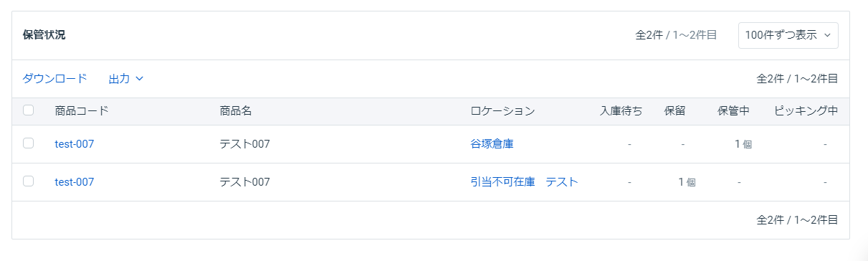Tick the select-all checkbox in the header row
868x261 pixels.
coord(28,110)
